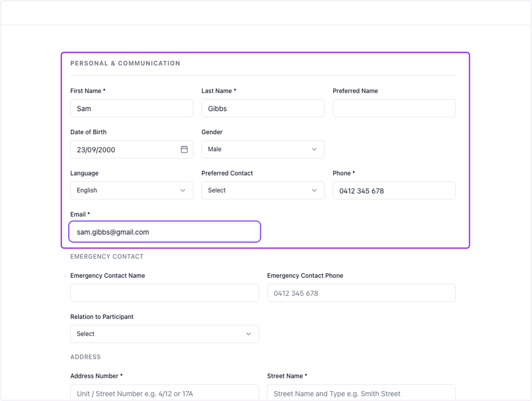Click the First Name field containing Sam

(132, 108)
